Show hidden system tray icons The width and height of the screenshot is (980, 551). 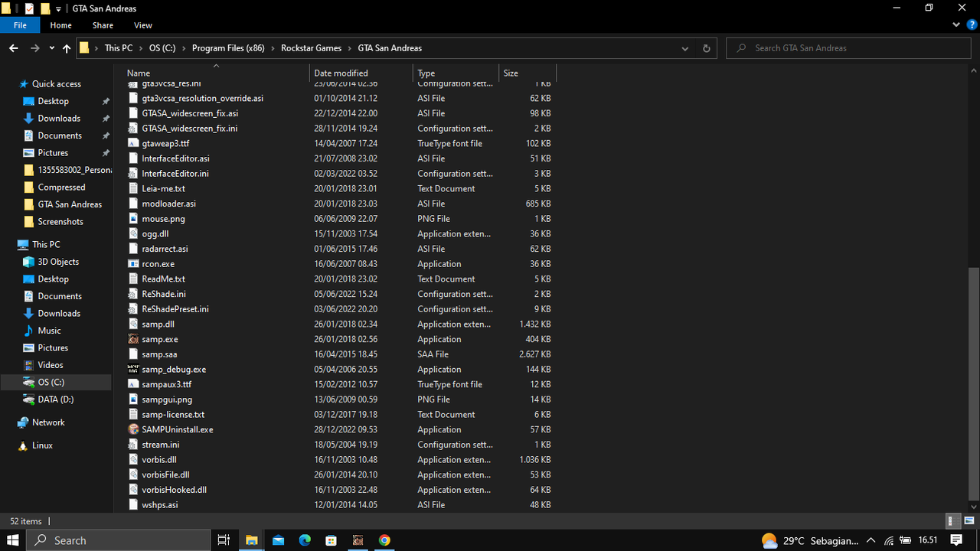[x=871, y=540]
